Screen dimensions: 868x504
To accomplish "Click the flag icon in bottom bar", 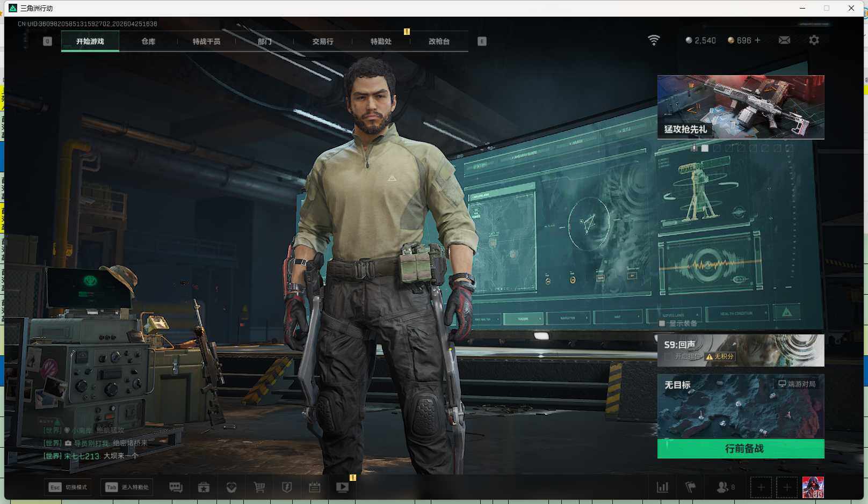I will (691, 487).
